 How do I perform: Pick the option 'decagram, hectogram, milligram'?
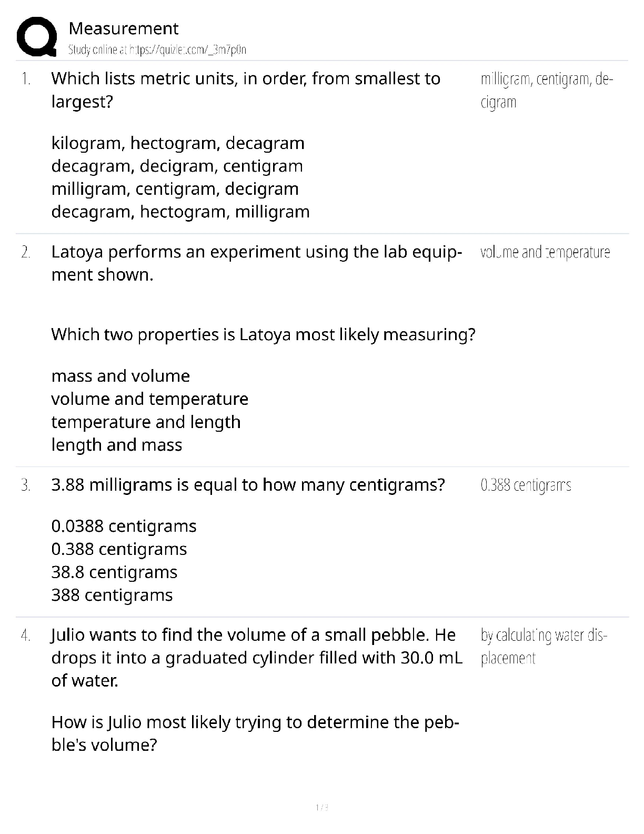click(180, 212)
